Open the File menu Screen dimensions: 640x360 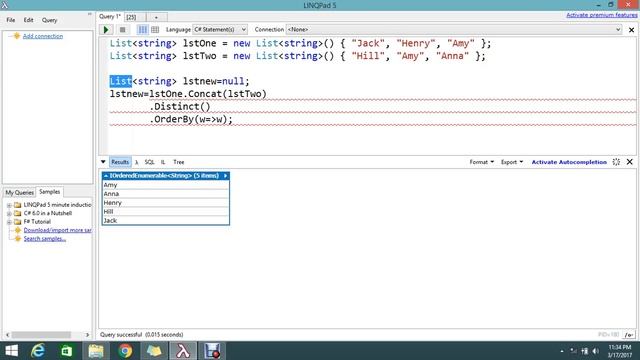click(11, 20)
